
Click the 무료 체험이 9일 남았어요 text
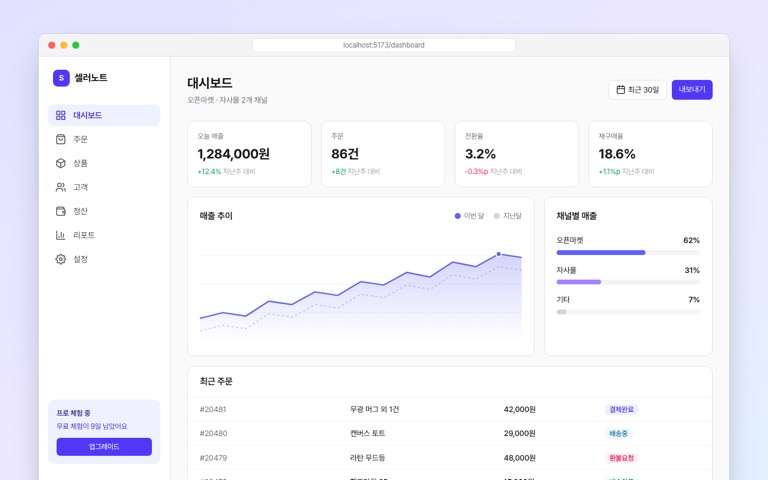pos(92,426)
